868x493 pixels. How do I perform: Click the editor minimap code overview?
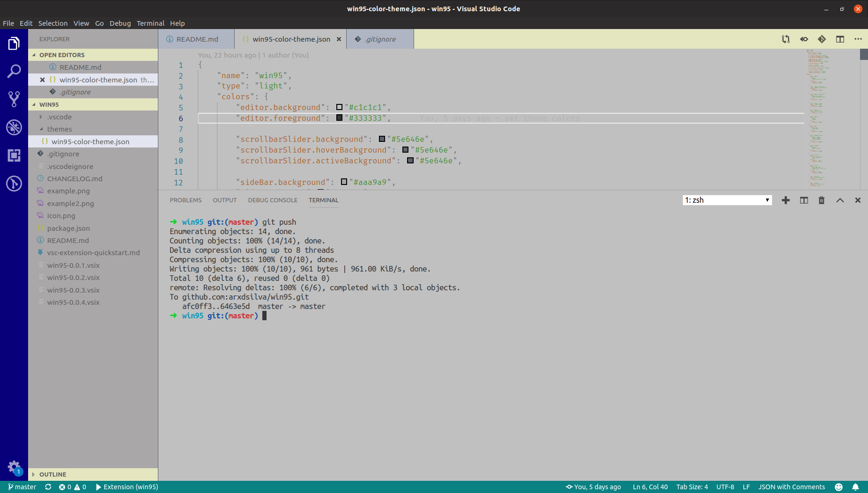832,119
